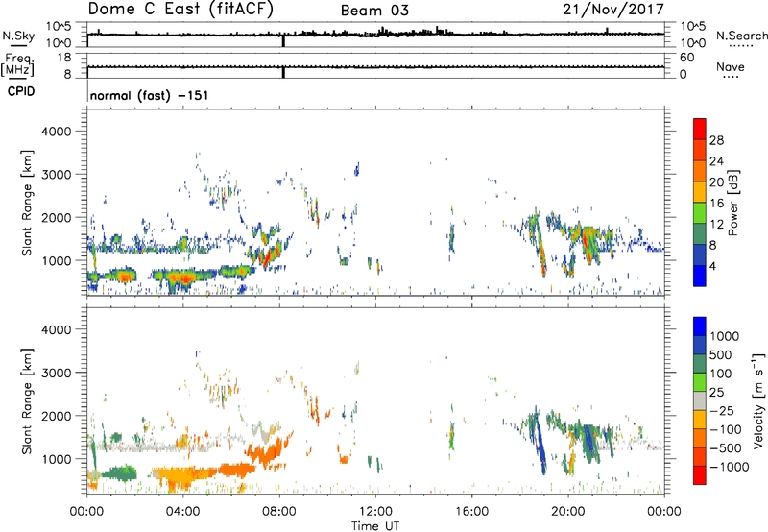Click the date "21/Nov/2017"
768x532 pixels.
coord(613,10)
